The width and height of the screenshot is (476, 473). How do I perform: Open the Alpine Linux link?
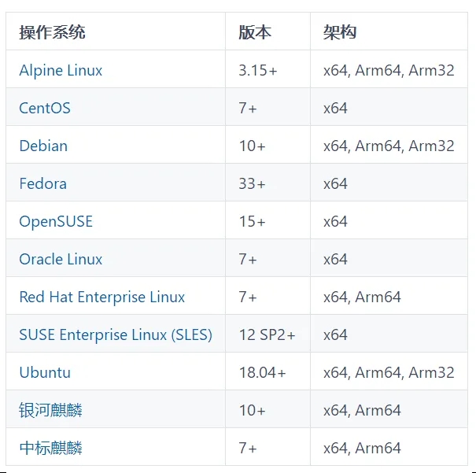pos(61,70)
